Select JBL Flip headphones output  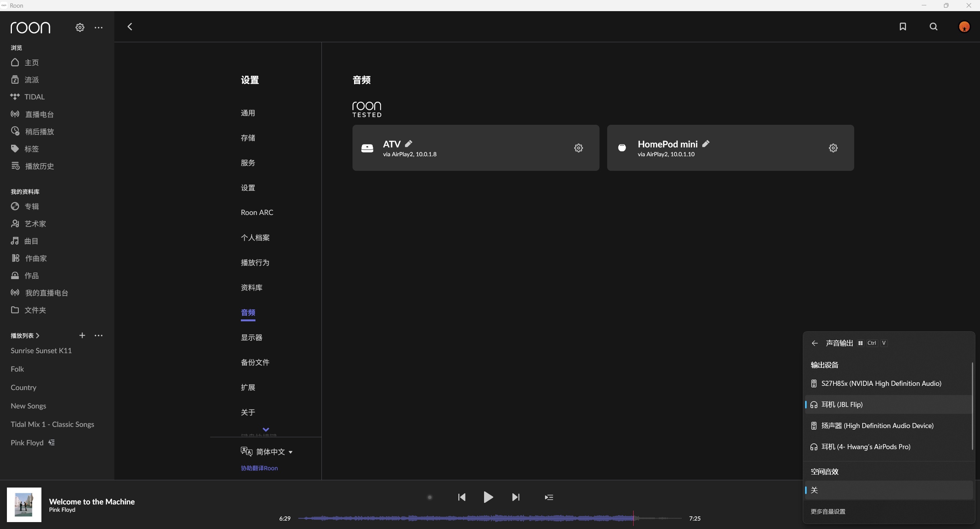coord(842,405)
